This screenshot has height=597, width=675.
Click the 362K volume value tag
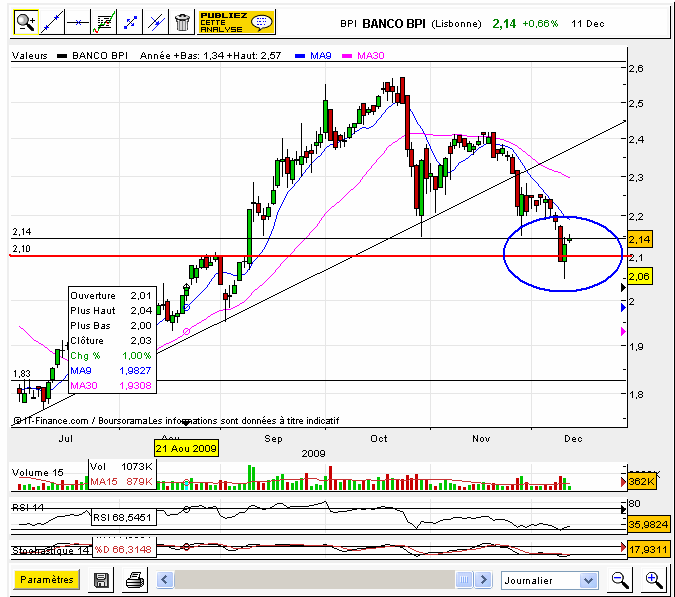pyautogui.click(x=641, y=482)
